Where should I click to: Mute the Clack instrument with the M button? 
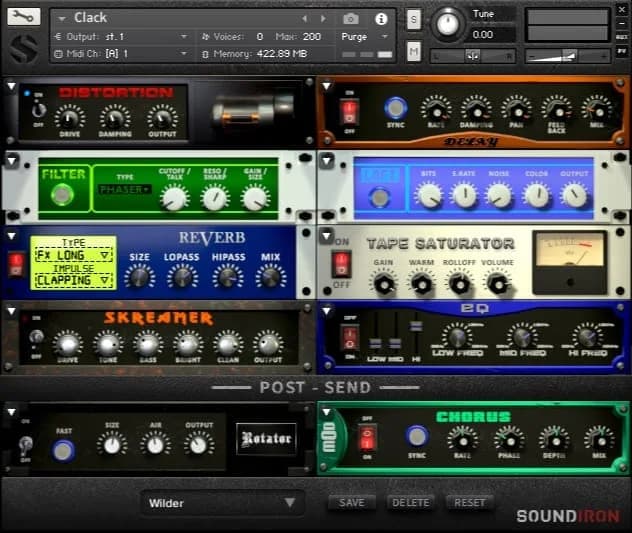[x=414, y=51]
